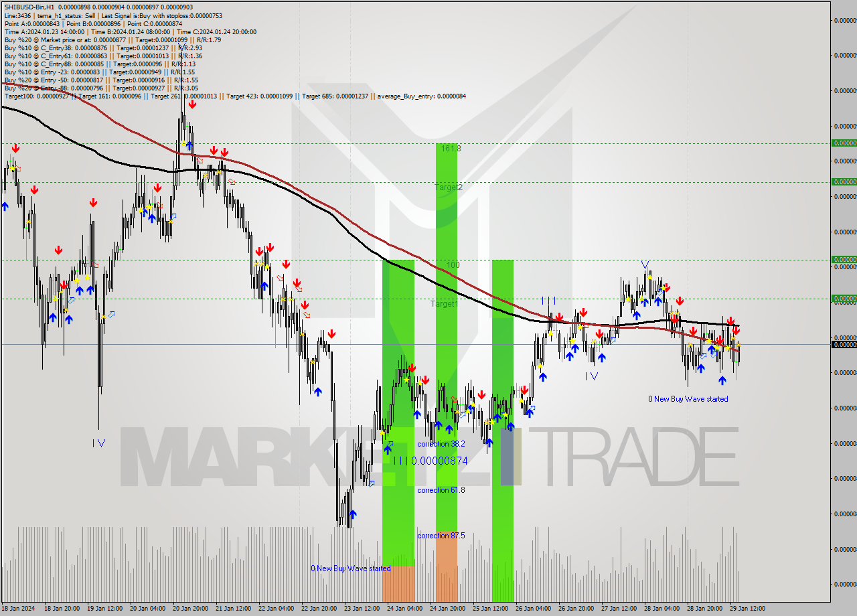Click the 'Target 685: 0.00001237' value

tap(335, 96)
